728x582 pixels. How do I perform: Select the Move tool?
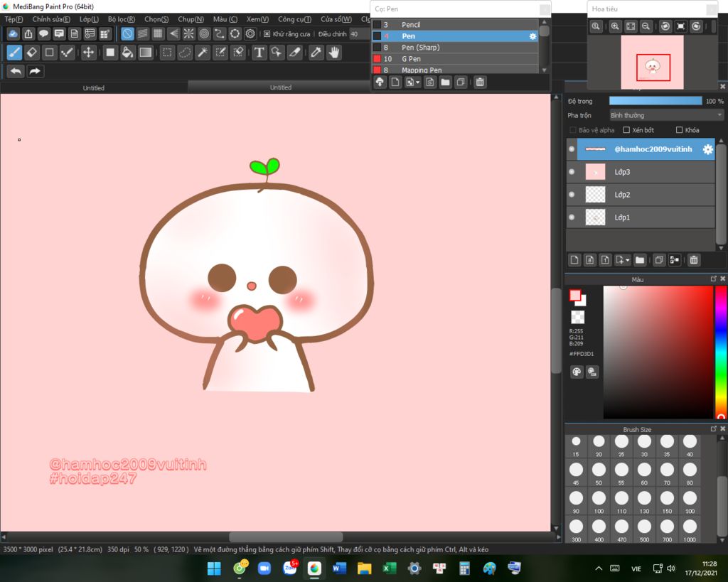[x=88, y=53]
